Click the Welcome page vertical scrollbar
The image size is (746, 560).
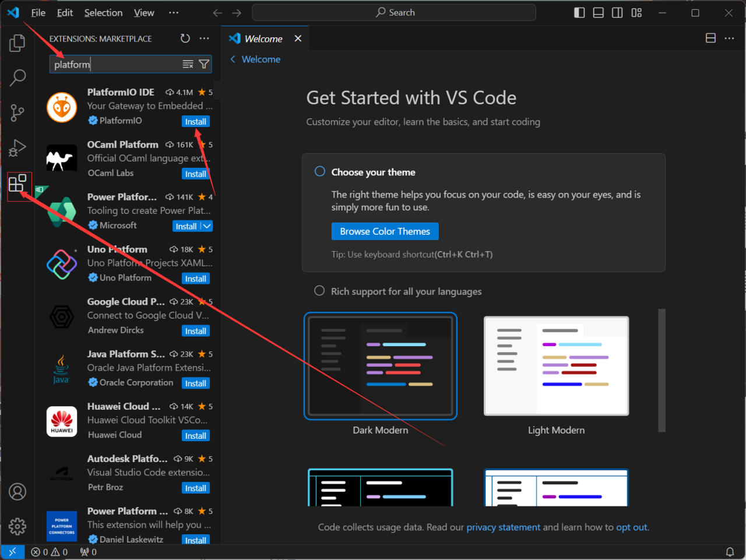coord(661,370)
